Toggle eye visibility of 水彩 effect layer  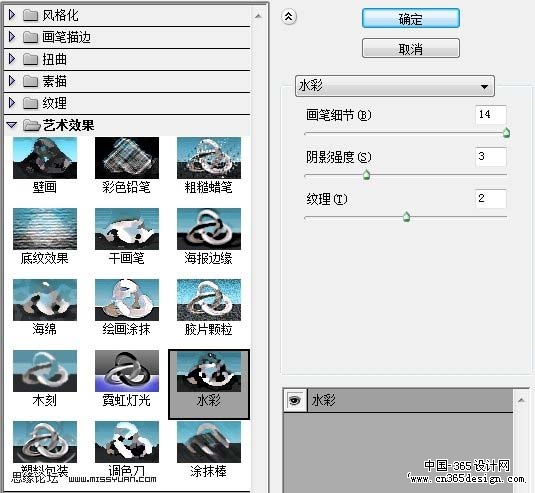coord(294,400)
